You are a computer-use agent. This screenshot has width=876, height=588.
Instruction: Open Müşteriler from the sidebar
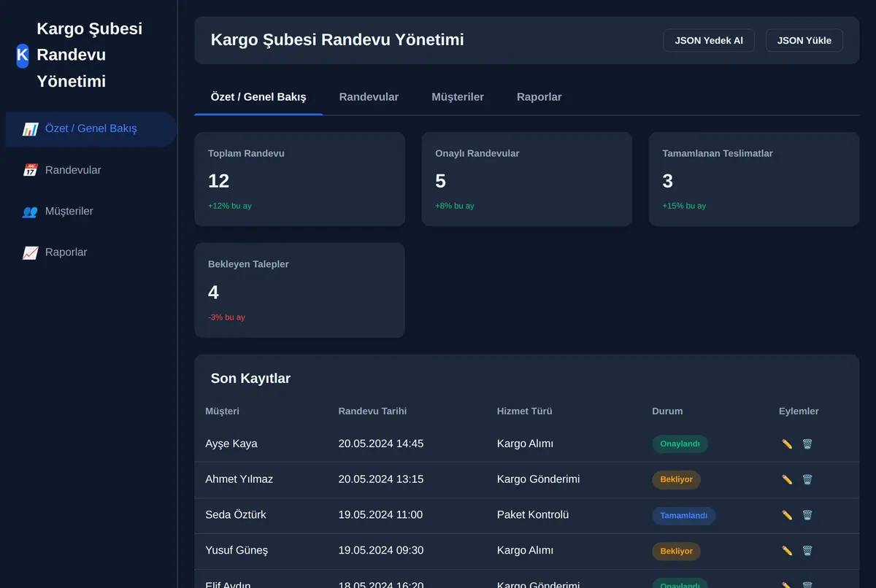point(91,212)
